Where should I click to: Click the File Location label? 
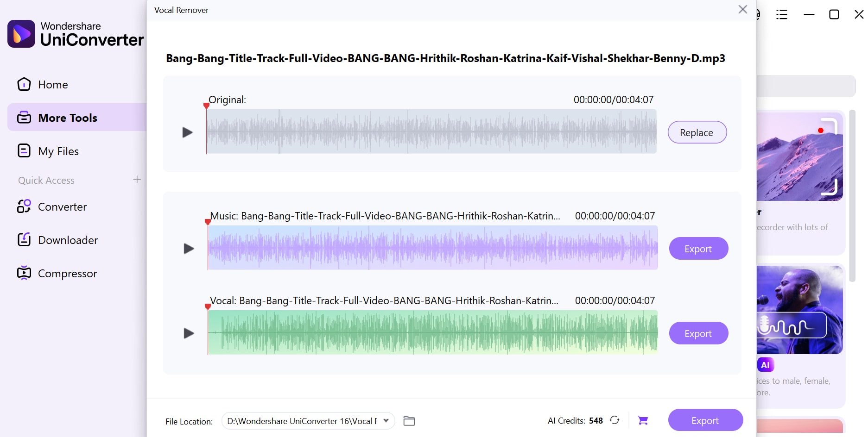(x=189, y=421)
